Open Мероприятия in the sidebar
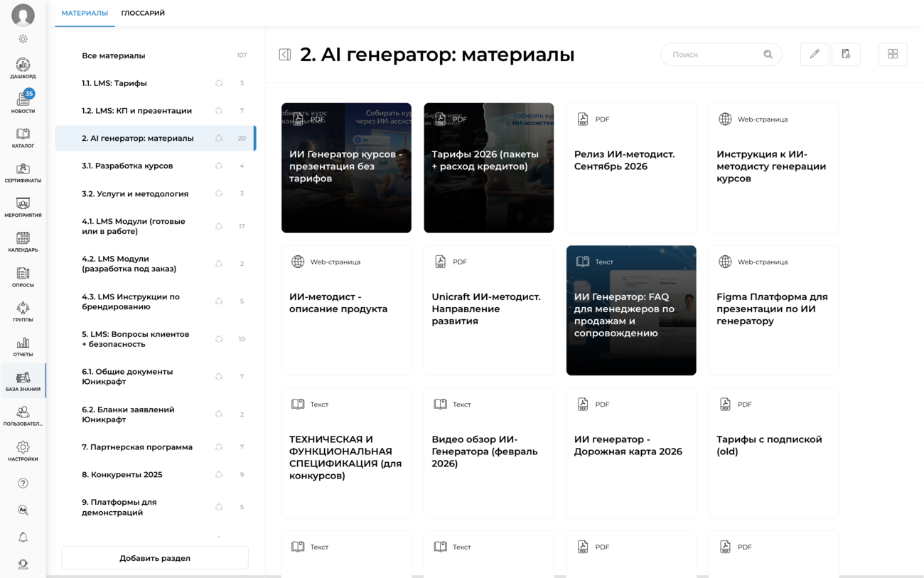 (23, 208)
